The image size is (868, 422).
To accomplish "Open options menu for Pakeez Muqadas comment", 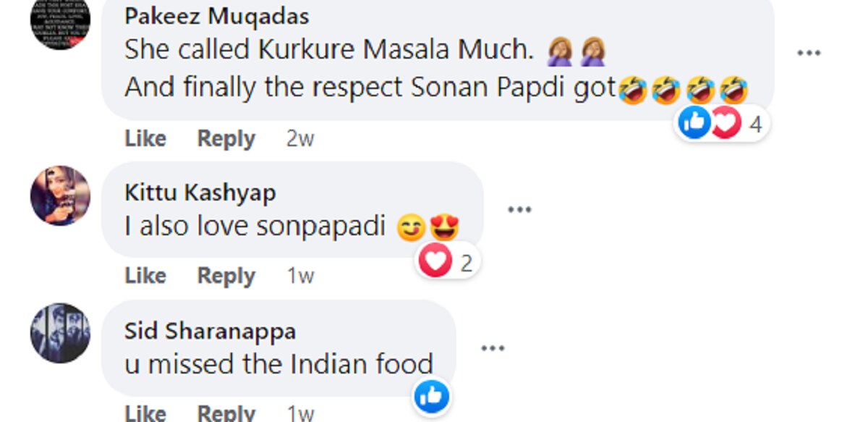I will pyautogui.click(x=809, y=53).
